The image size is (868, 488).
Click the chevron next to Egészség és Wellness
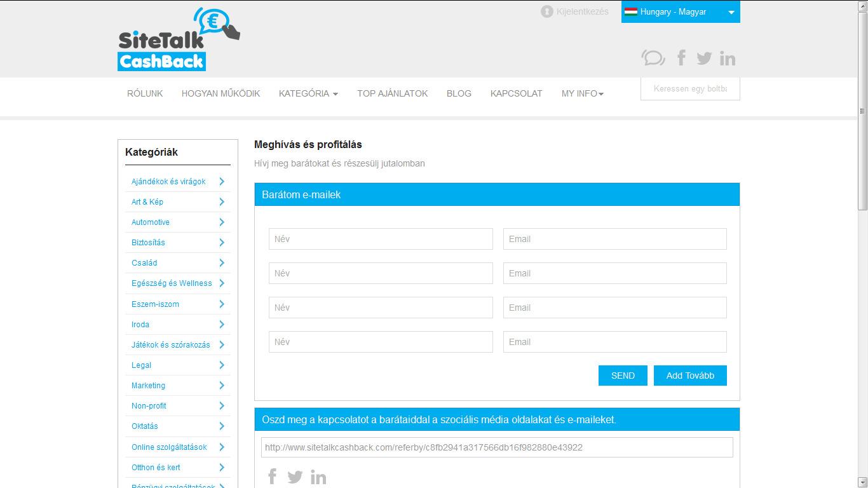(x=222, y=283)
